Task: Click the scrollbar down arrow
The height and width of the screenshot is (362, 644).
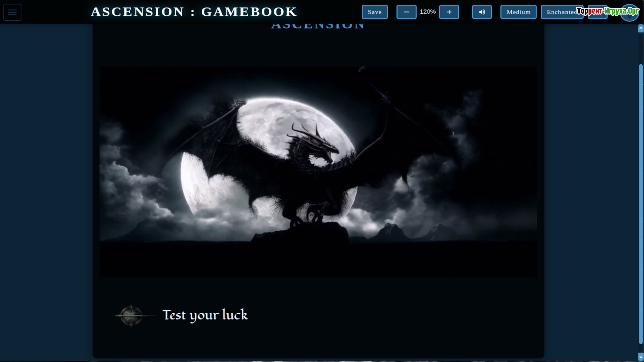Action: pos(641,357)
